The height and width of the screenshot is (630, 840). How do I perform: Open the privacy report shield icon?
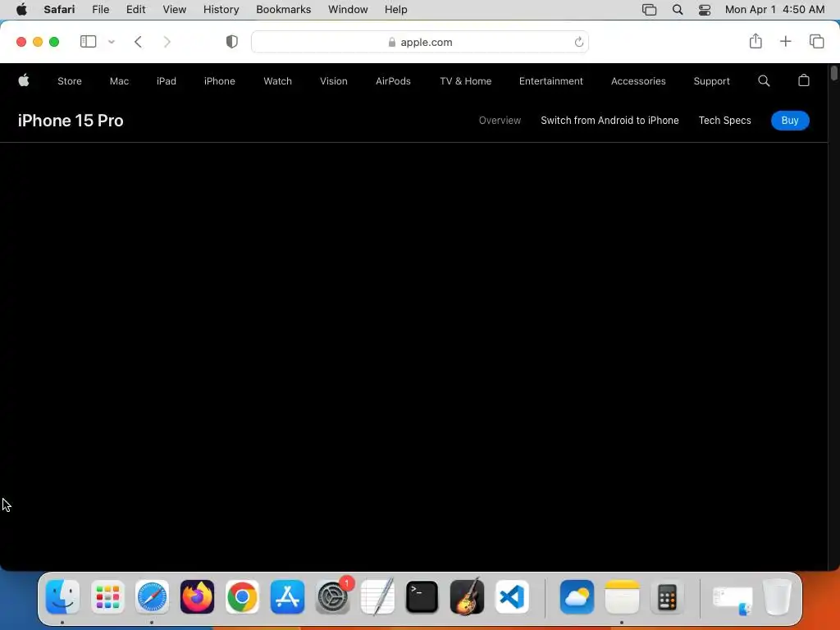(231, 42)
